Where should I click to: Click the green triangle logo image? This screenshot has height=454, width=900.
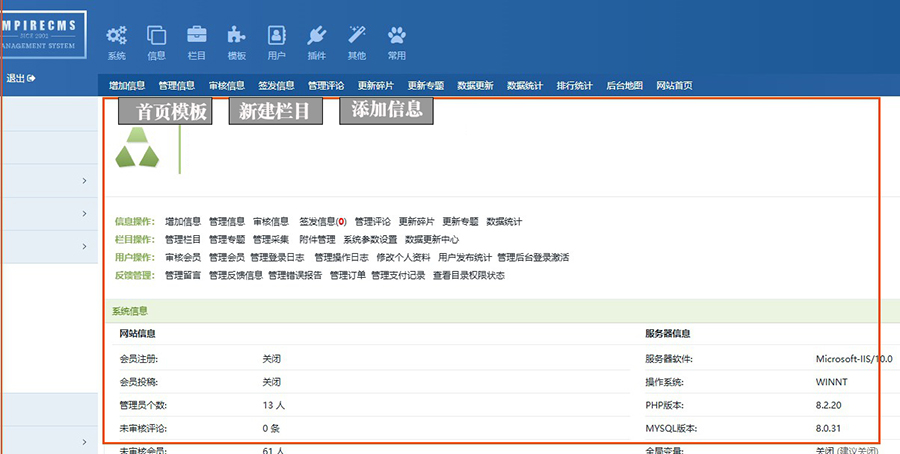click(135, 154)
